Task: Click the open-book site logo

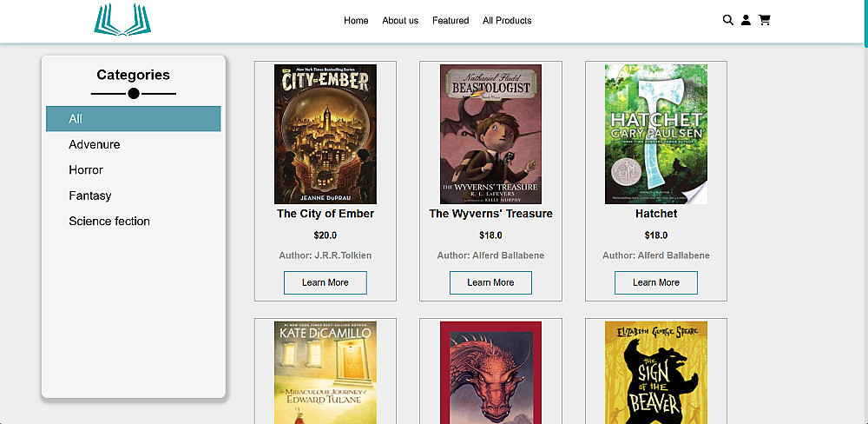Action: [122, 19]
